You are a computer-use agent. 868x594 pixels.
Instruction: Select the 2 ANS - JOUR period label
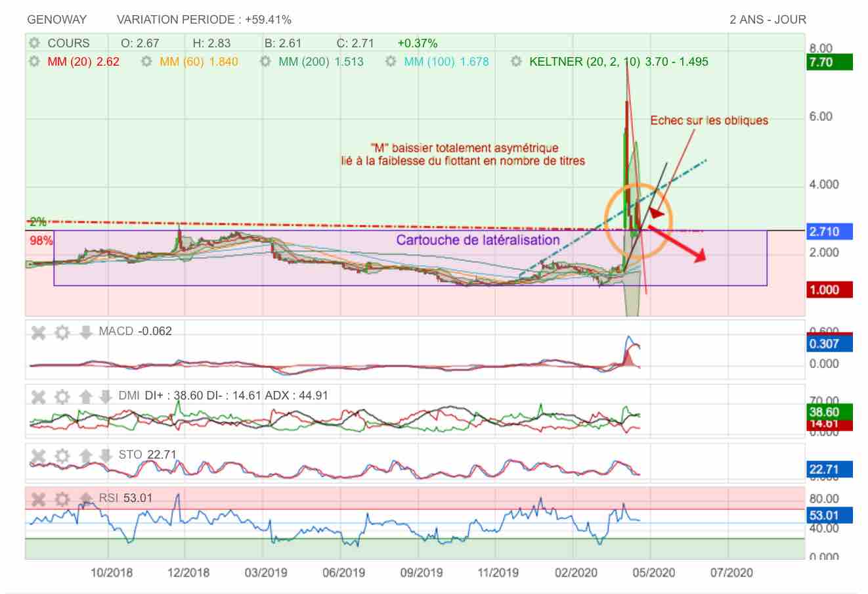(768, 20)
